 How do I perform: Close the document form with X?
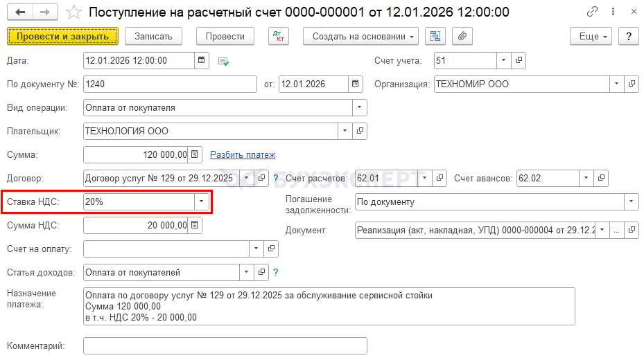pos(634,12)
